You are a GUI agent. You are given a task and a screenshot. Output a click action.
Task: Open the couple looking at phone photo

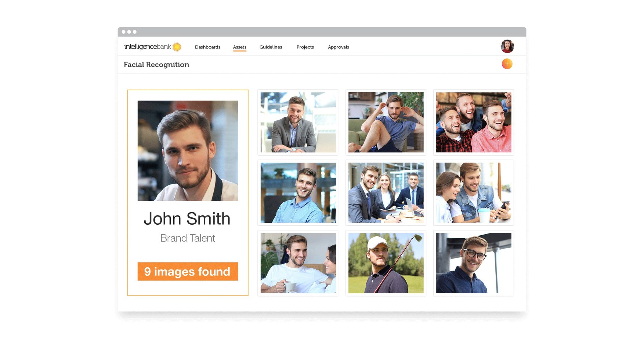click(473, 193)
